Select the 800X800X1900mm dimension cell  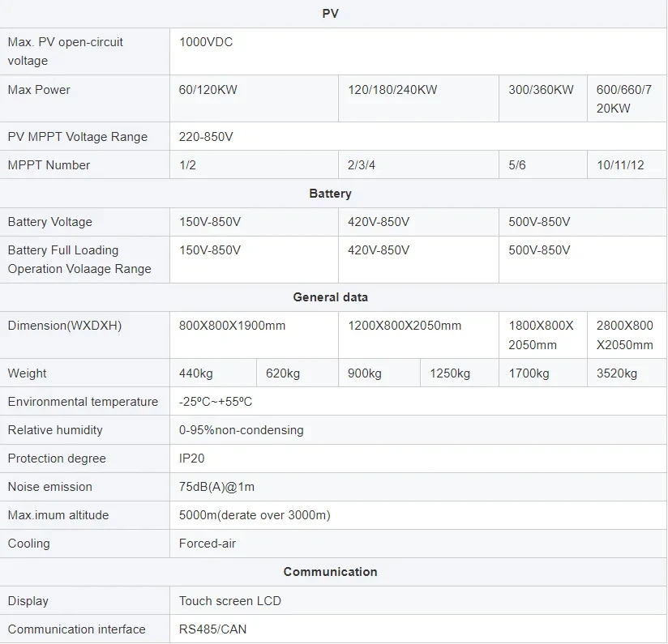[x=233, y=326]
